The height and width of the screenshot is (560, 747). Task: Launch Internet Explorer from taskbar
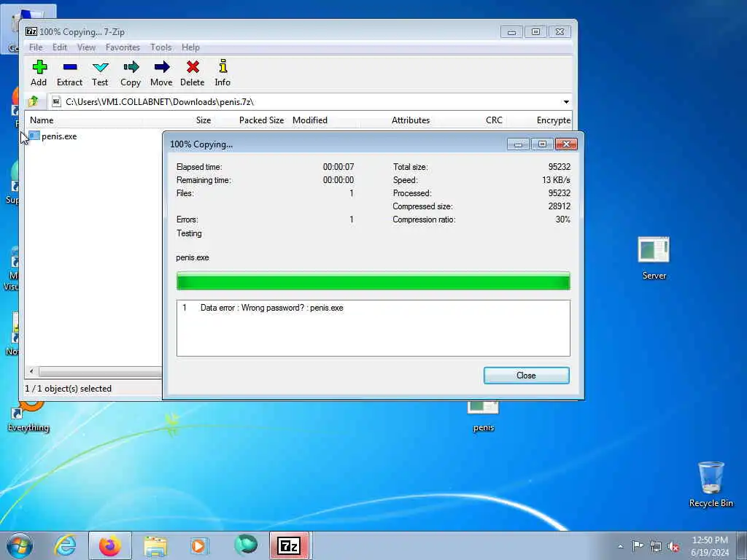click(x=65, y=545)
